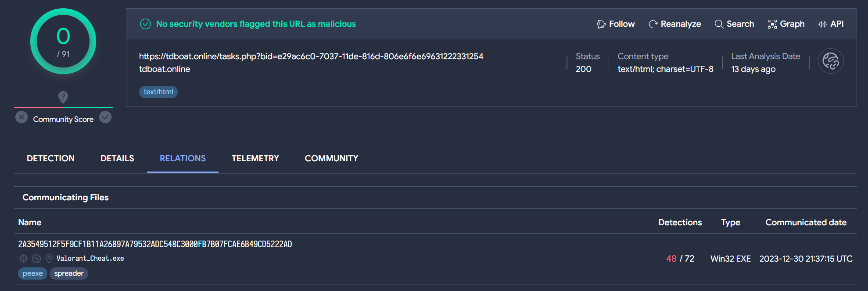Click the globe link icon beside Last Analysis Date
868x291 pixels.
pos(831,61)
